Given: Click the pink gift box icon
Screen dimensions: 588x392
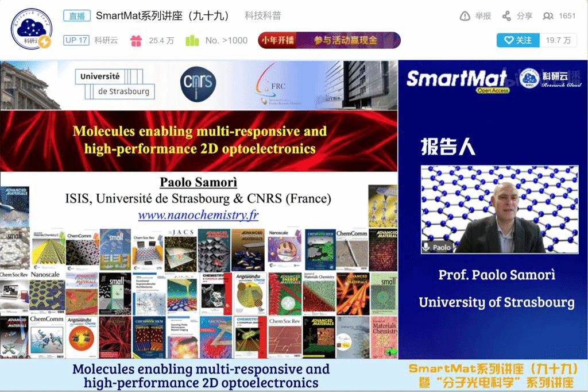Looking at the screenshot, I should [136, 41].
